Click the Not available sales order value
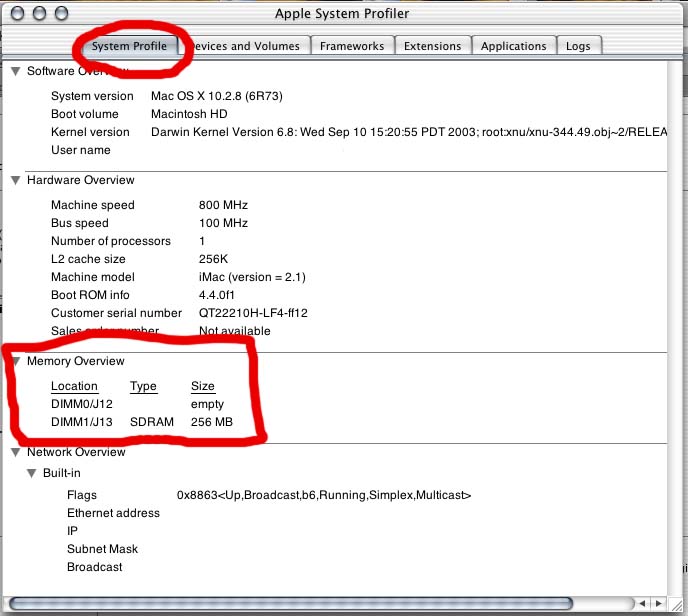Viewport: 688px width, 616px height. pos(235,331)
